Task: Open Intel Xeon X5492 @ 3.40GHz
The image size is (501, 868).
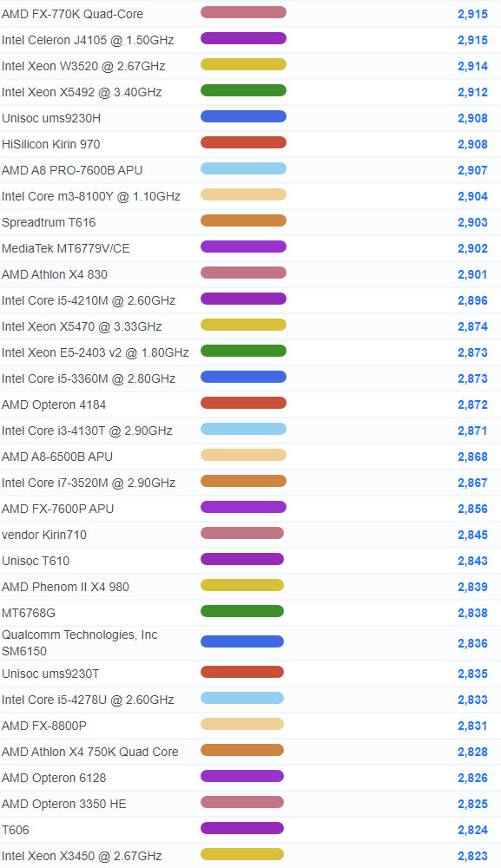Action: (82, 92)
